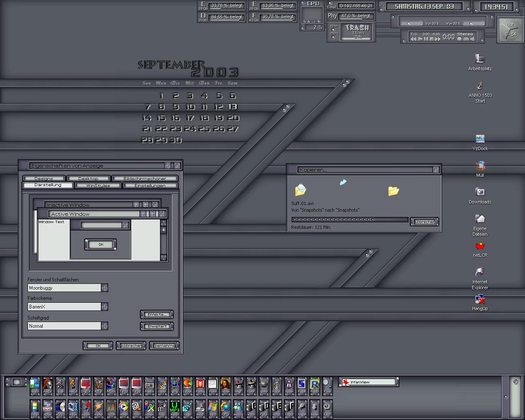Open the AoE2 dock shortcut
The image size is (525, 420).
point(48,384)
